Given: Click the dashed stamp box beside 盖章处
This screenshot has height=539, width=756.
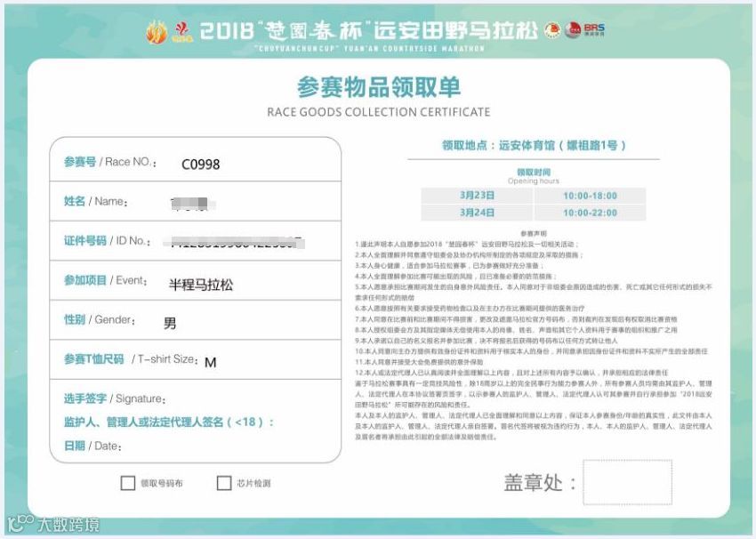Looking at the screenshot, I should (627, 482).
